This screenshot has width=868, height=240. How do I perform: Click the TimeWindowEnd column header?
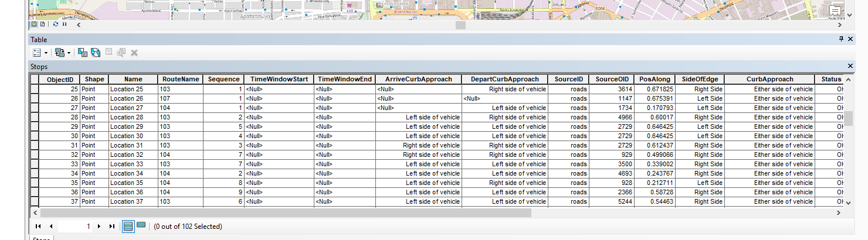(x=345, y=79)
